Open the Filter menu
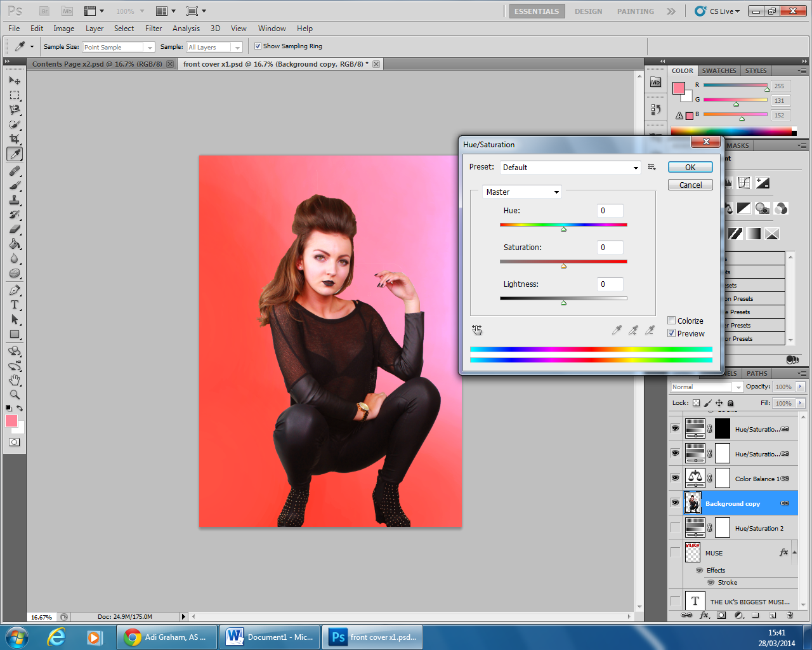 tap(154, 29)
